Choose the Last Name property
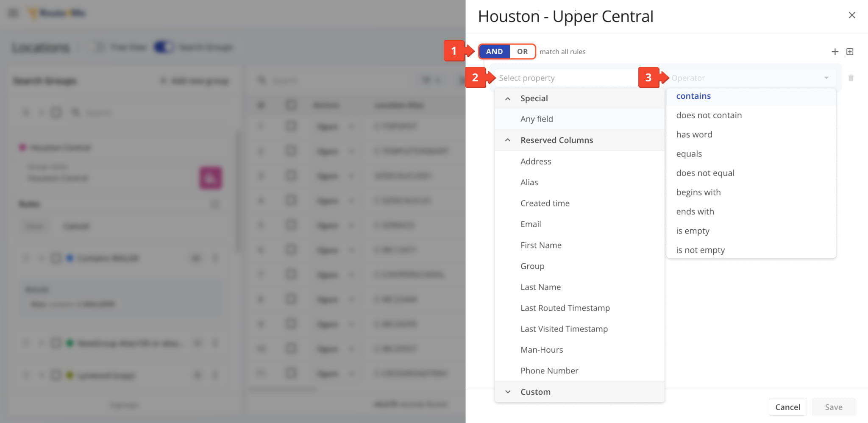This screenshot has height=423, width=868. click(579, 287)
